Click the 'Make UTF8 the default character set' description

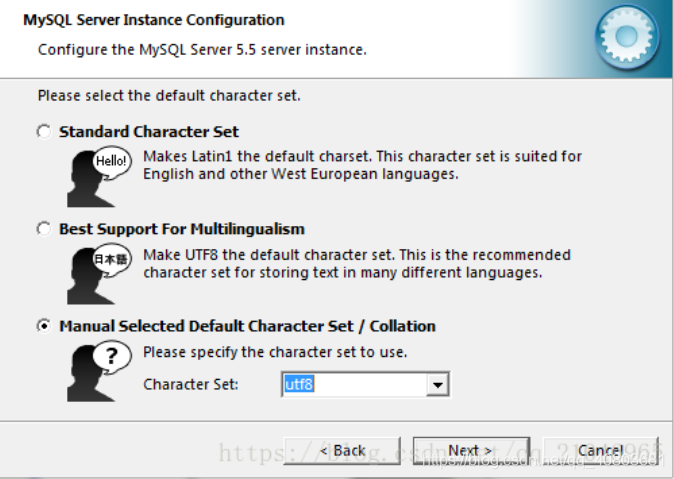(357, 264)
